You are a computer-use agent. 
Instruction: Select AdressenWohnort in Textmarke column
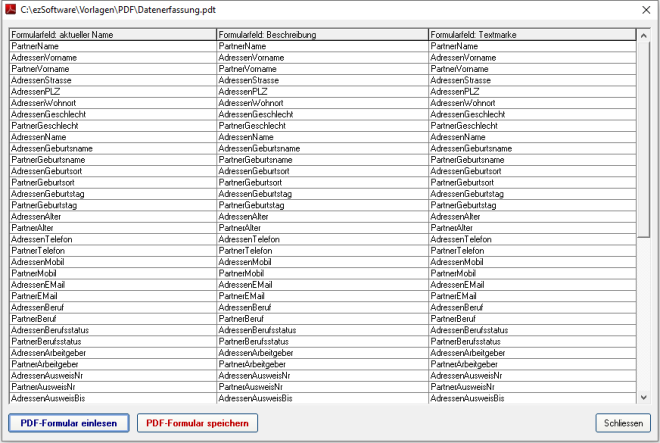pyautogui.click(x=532, y=103)
